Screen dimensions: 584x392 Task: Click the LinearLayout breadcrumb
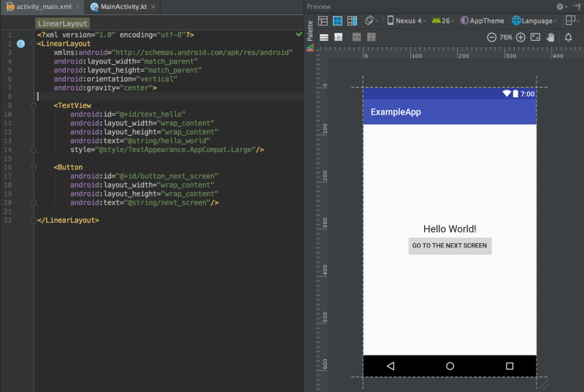(x=63, y=23)
